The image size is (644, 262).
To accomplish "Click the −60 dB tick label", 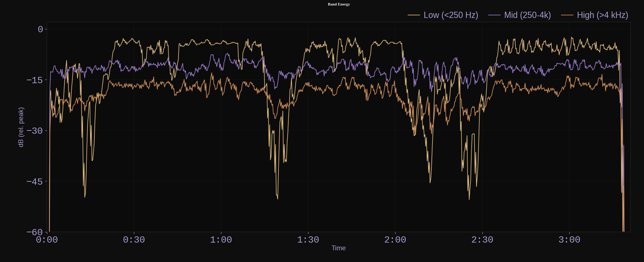I will coord(35,232).
